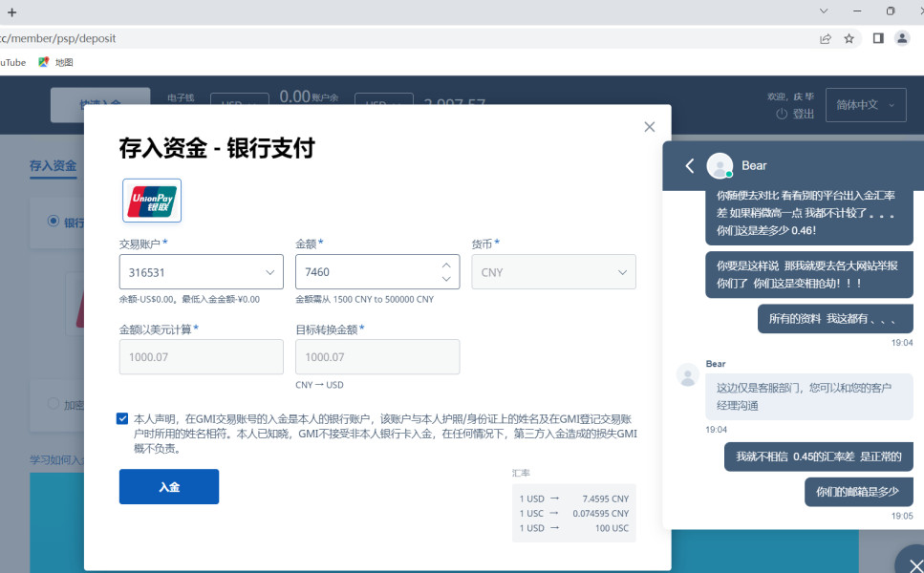Open the 简体中文 language selector

click(865, 105)
